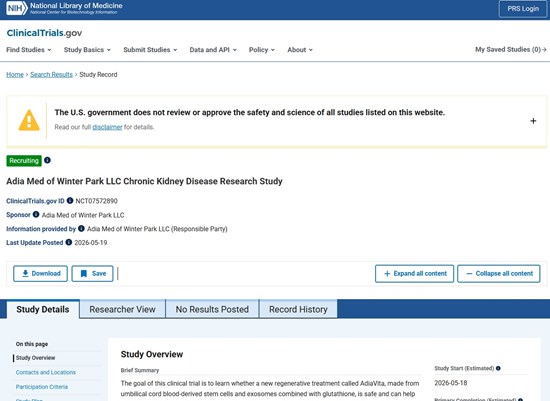Jump to Participation Criteria section
The image size is (550, 401).
[42, 387]
